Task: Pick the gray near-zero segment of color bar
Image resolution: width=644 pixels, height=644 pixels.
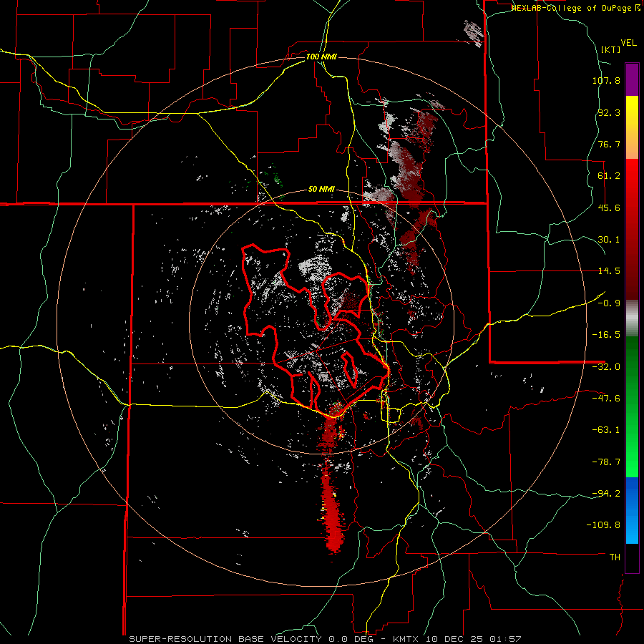Action: (x=632, y=318)
